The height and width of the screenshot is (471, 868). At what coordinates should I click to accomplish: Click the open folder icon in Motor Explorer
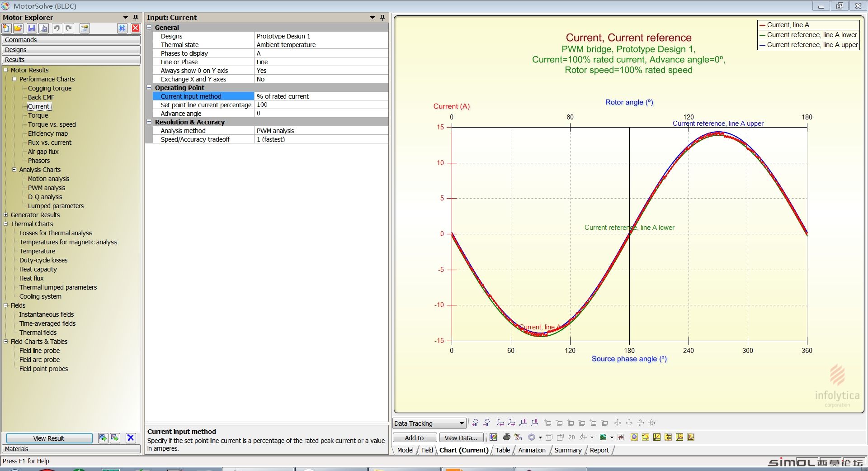[18, 29]
